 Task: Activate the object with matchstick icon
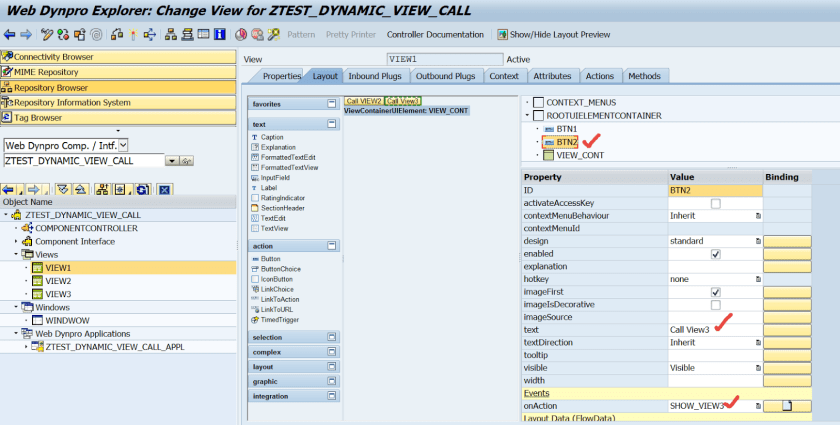133,35
